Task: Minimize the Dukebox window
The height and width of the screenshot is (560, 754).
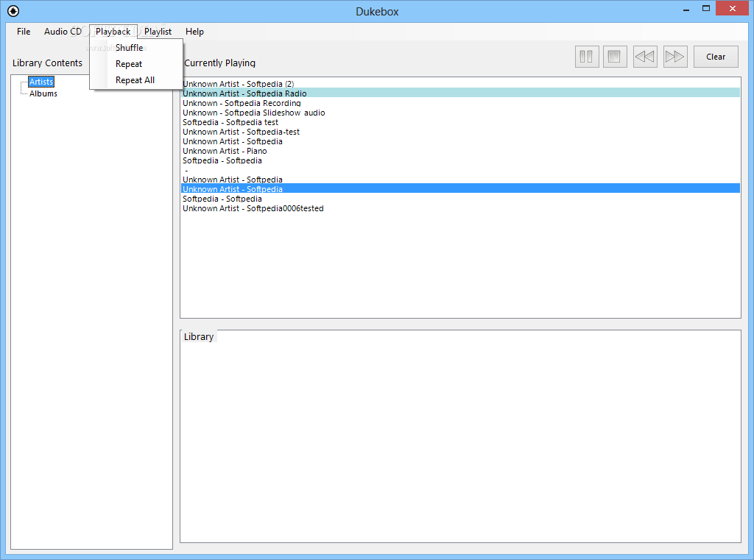Action: click(686, 9)
